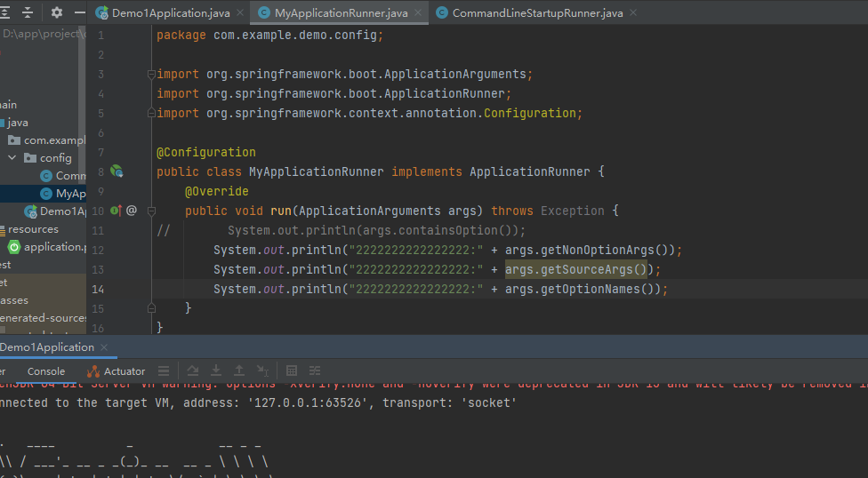
Task: Switch to Demo1Application.java editor tab
Action: [171, 12]
